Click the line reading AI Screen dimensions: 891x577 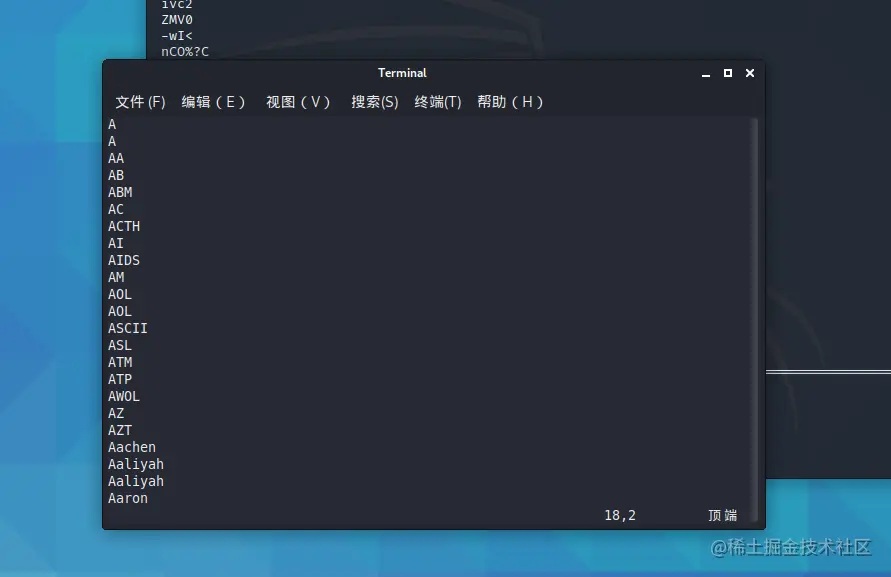pyautogui.click(x=116, y=243)
